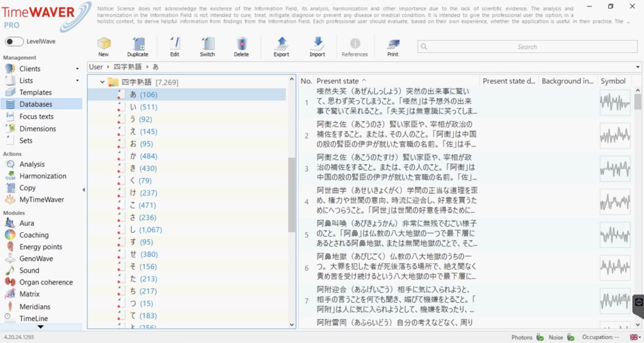Collapse the left sidebar with the side arrow

coord(84,190)
